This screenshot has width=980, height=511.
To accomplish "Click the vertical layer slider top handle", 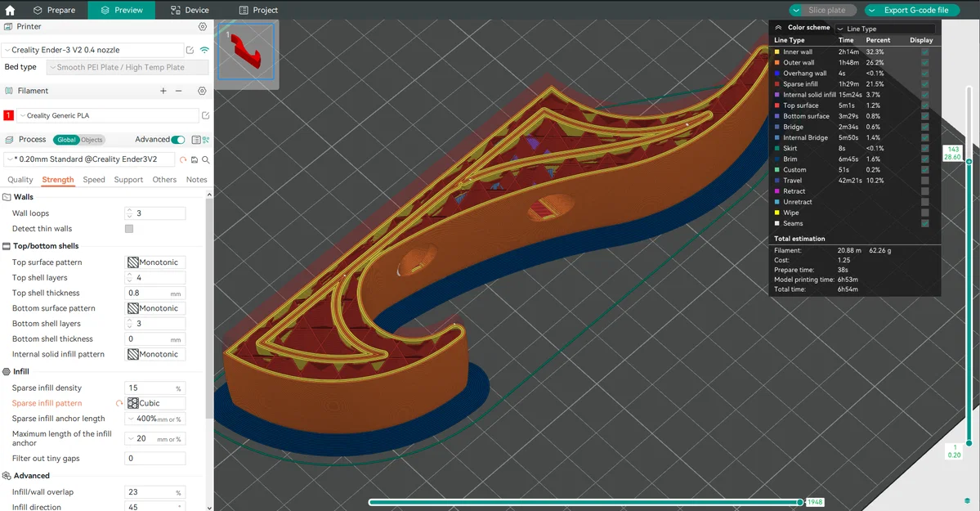I will click(x=969, y=162).
